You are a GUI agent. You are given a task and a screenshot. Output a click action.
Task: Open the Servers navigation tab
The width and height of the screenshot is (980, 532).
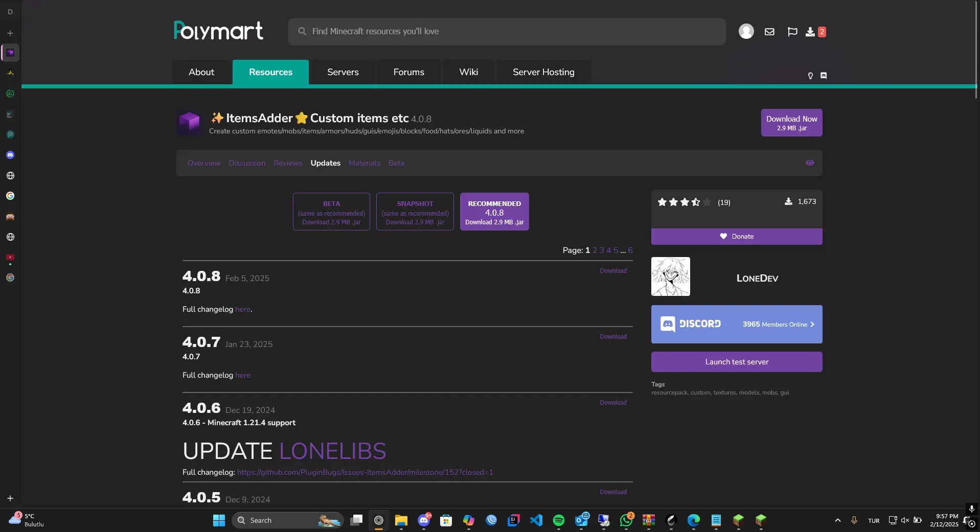(x=343, y=72)
